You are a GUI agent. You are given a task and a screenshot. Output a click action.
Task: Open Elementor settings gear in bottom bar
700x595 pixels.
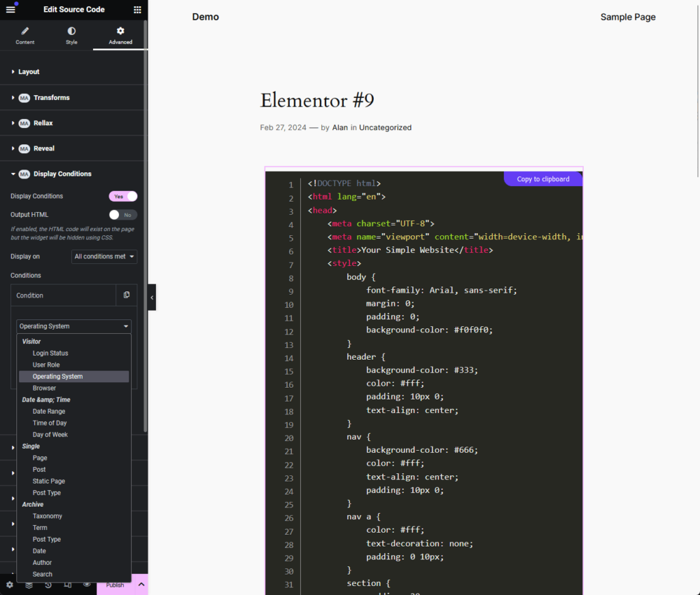(x=10, y=585)
